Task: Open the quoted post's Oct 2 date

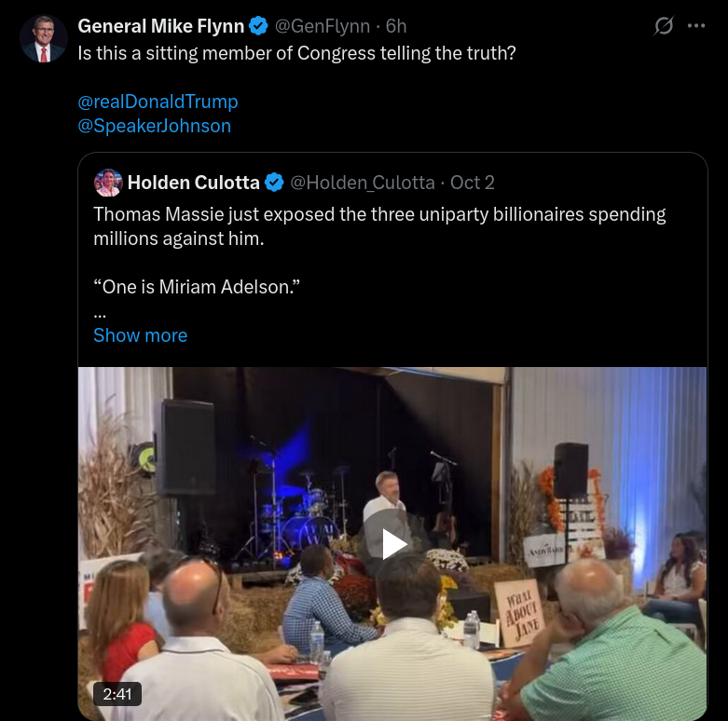Action: pos(473,183)
